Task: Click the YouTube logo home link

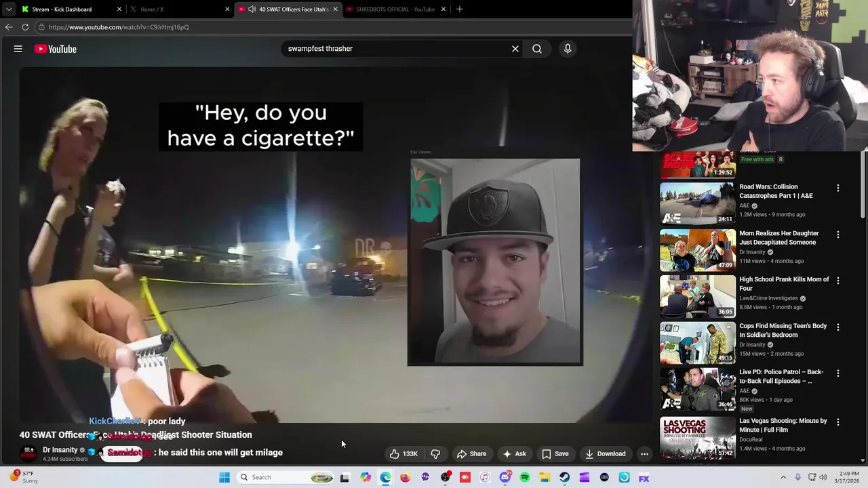Action: pos(56,49)
